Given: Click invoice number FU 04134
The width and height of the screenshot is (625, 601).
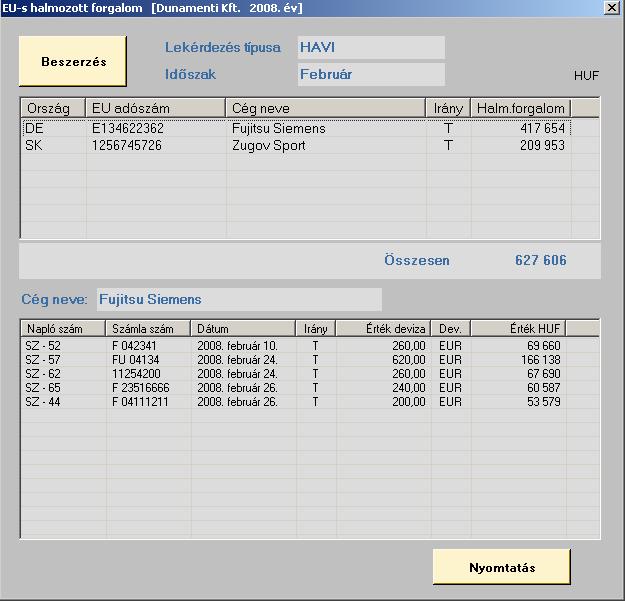Looking at the screenshot, I should 136,359.
